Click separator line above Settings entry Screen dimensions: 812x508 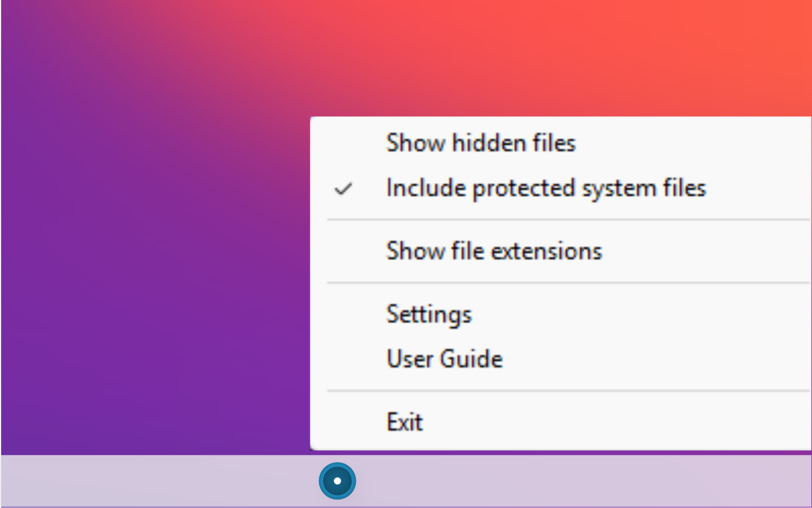click(564, 282)
